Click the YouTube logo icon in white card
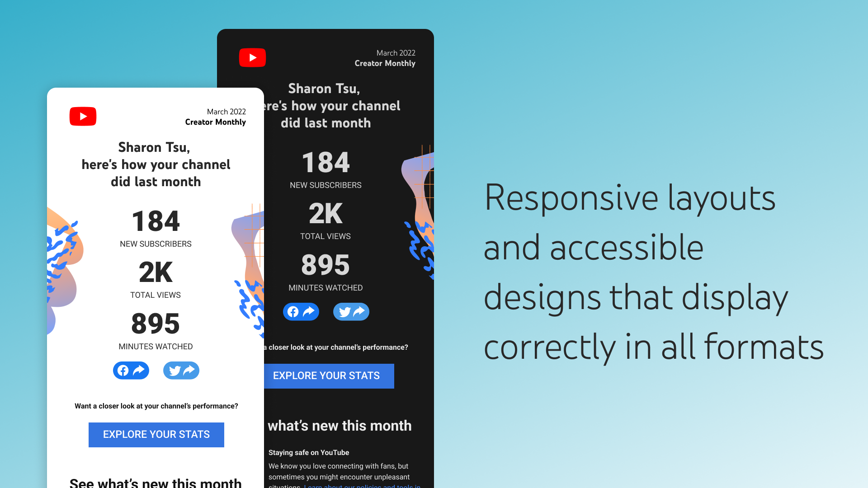868x488 pixels. tap(83, 116)
